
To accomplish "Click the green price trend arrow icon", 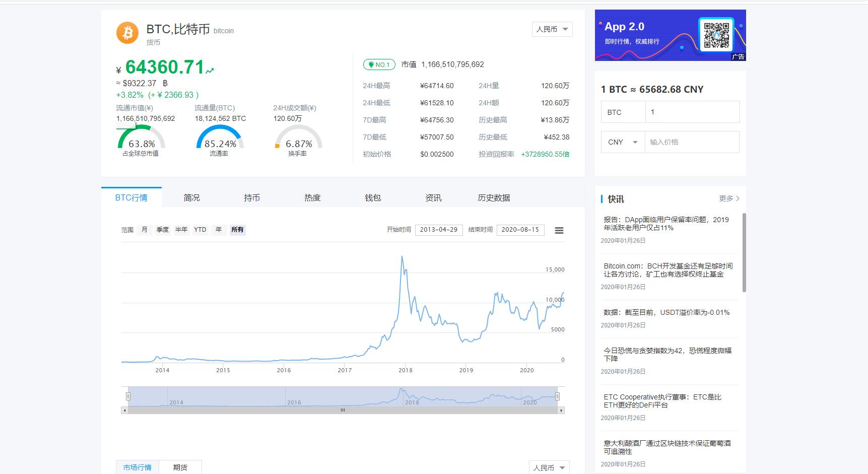I will 210,71.
